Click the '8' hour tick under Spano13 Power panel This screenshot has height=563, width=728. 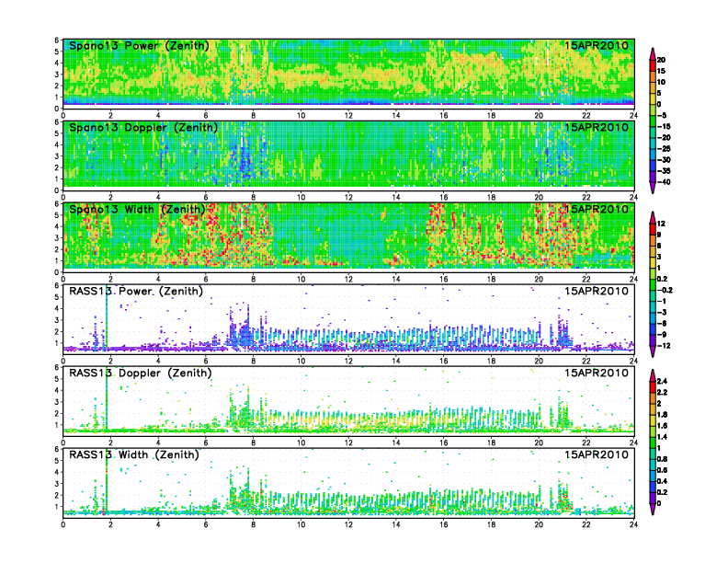[x=254, y=115]
